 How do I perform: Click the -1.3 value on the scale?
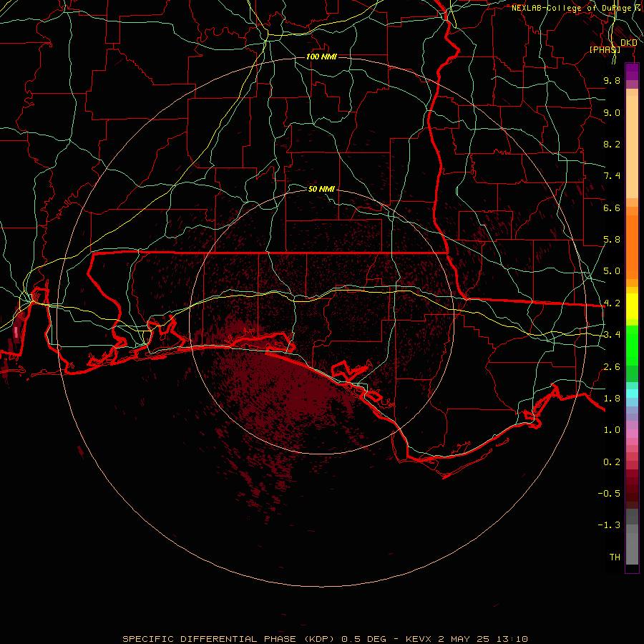(x=609, y=525)
